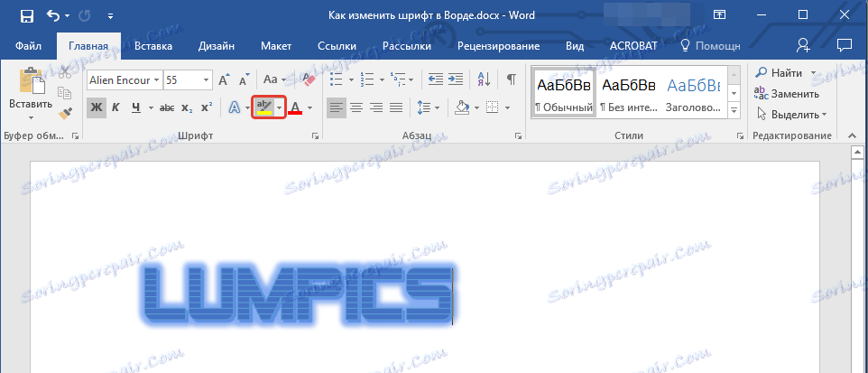Screen dimensions: 868x373
Task: Select the Format Painter brush
Action: (65, 113)
